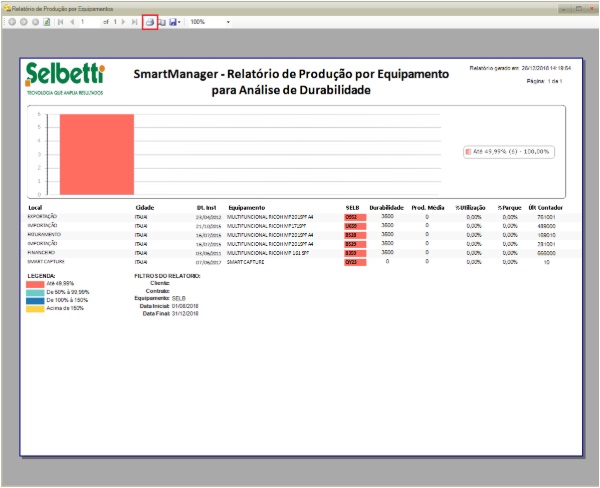Click the Dt. Inst column header
Viewport: 600px width, 488px height.
[x=207, y=208]
